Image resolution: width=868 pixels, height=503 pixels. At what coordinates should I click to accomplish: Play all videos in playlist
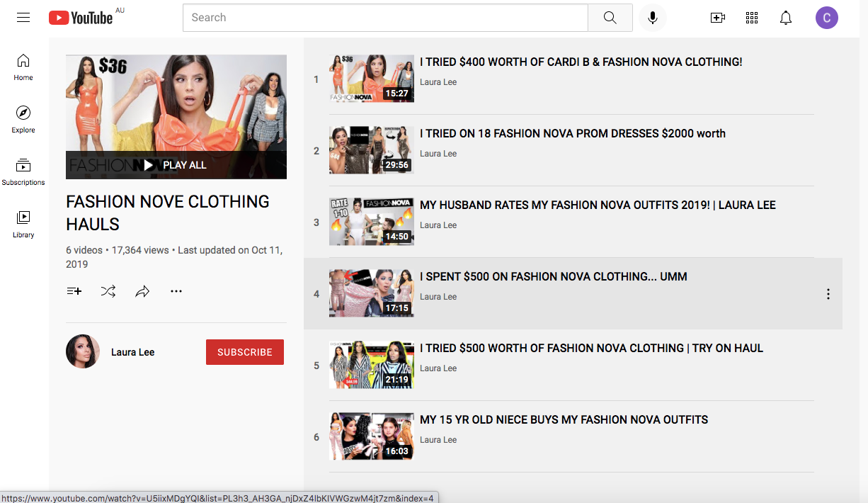[176, 165]
